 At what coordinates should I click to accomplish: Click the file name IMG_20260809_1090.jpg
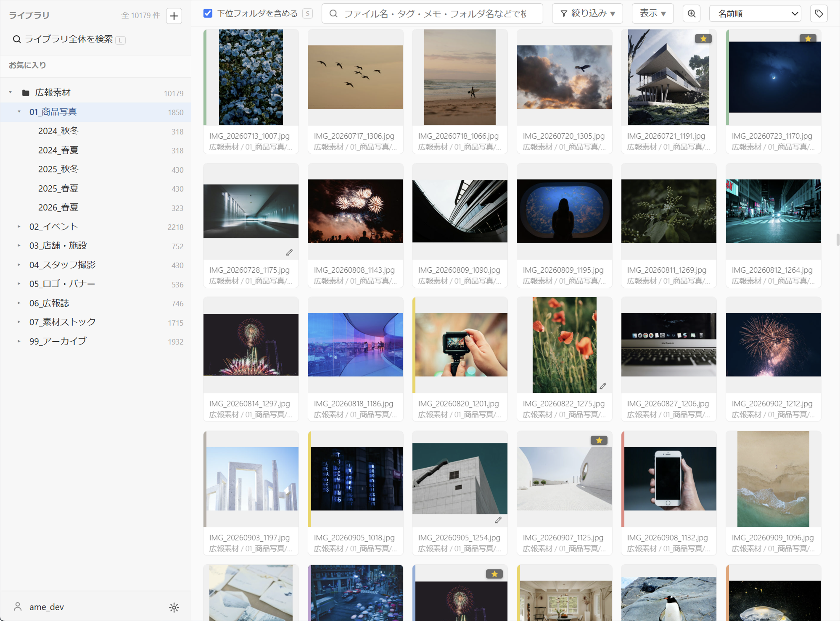459,270
